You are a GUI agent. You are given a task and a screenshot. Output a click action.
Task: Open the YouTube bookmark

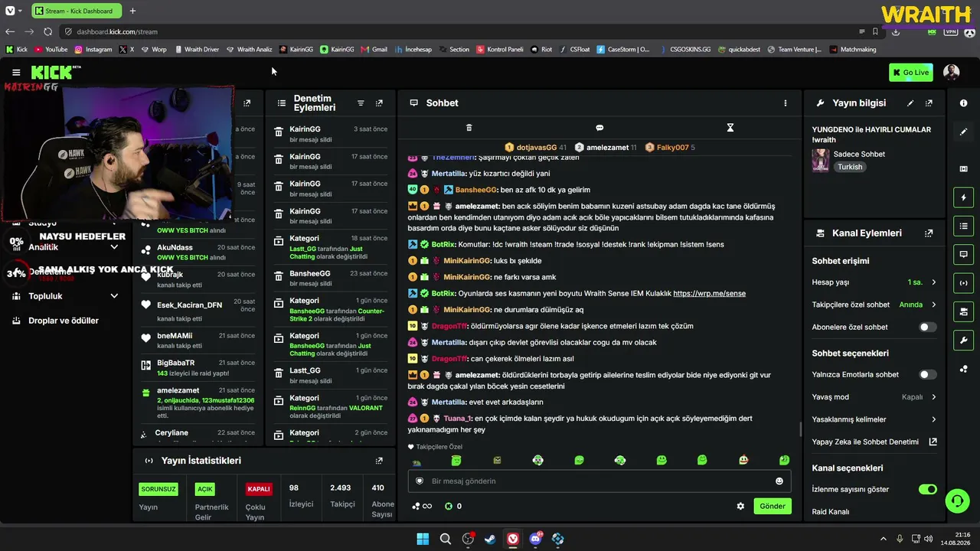coord(51,50)
